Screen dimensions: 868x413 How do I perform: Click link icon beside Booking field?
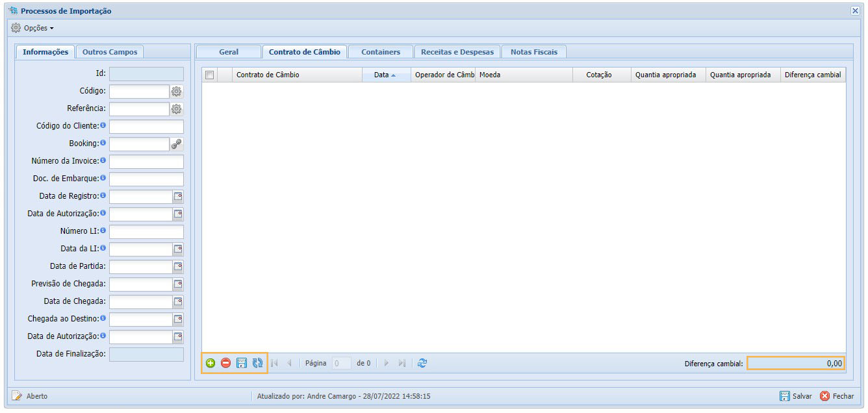click(x=177, y=144)
